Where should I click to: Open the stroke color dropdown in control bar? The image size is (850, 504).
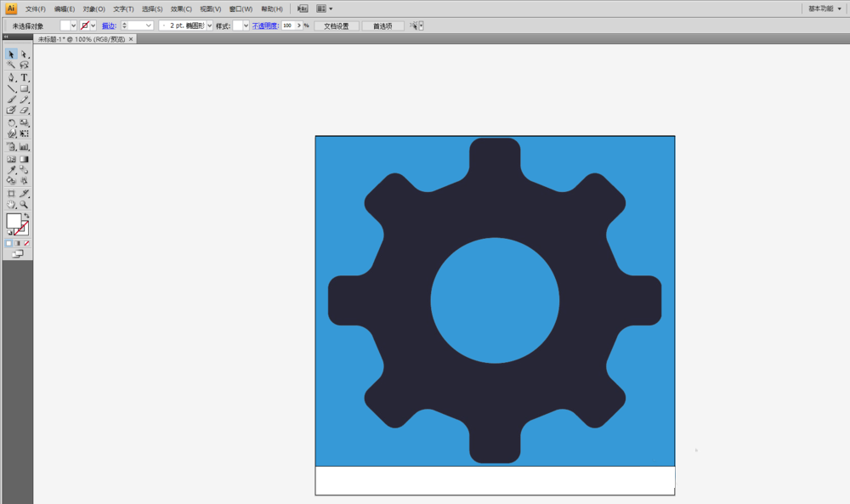point(93,25)
